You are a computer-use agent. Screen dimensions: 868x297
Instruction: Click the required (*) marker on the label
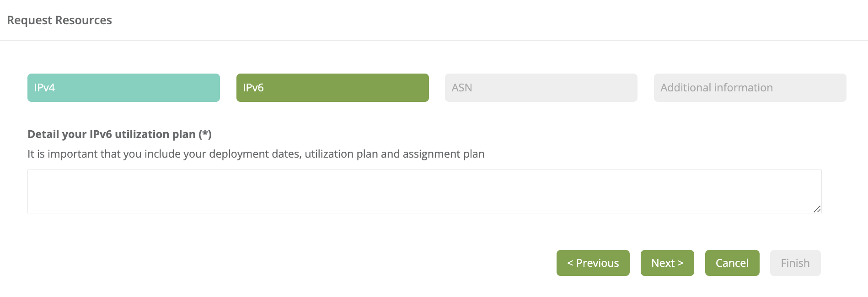(205, 134)
